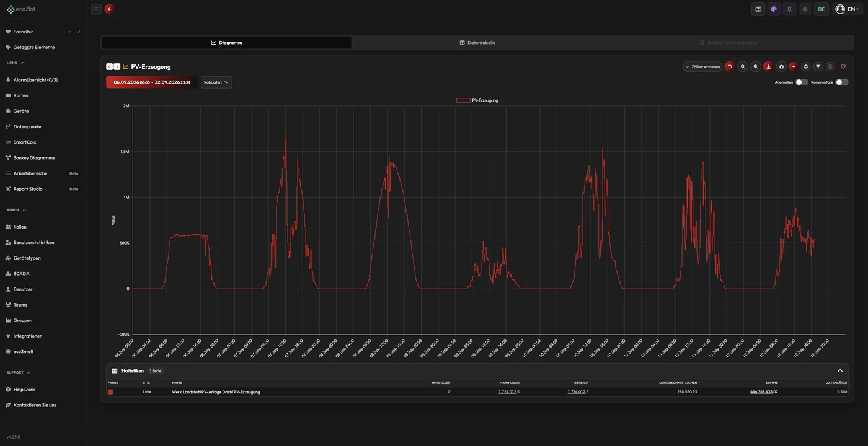
Task: Switch to light mode with sun icon
Action: coord(789,9)
